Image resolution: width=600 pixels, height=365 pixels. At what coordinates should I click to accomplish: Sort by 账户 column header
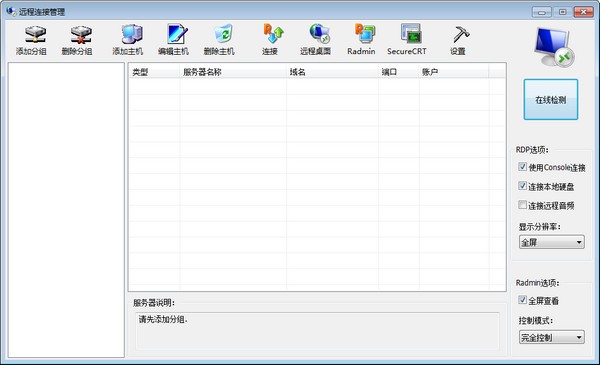coord(454,72)
